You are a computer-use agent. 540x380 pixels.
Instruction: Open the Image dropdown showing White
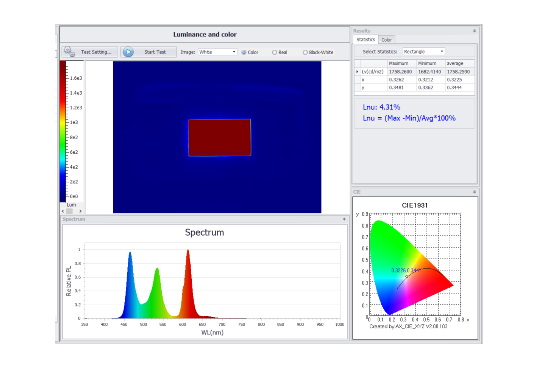[x=218, y=52]
